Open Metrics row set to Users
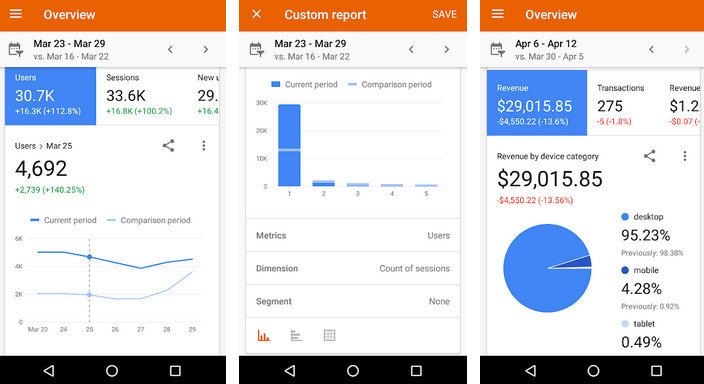Image resolution: width=704 pixels, height=384 pixels. (x=353, y=235)
